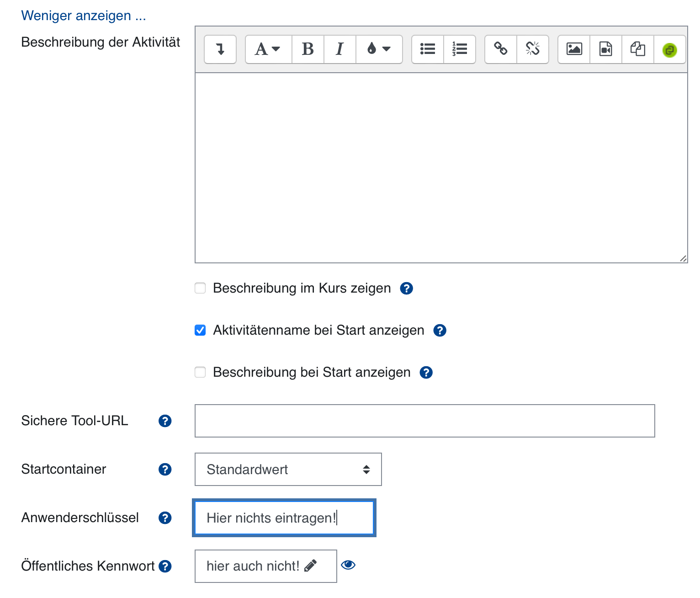Insert an image into description
Viewport: 700px width, 598px height.
574,49
